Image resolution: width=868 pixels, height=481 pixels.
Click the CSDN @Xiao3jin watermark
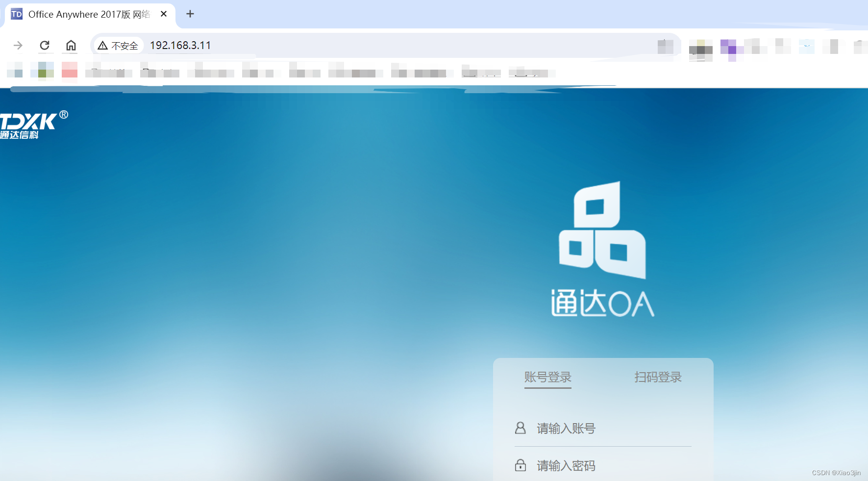point(836,473)
